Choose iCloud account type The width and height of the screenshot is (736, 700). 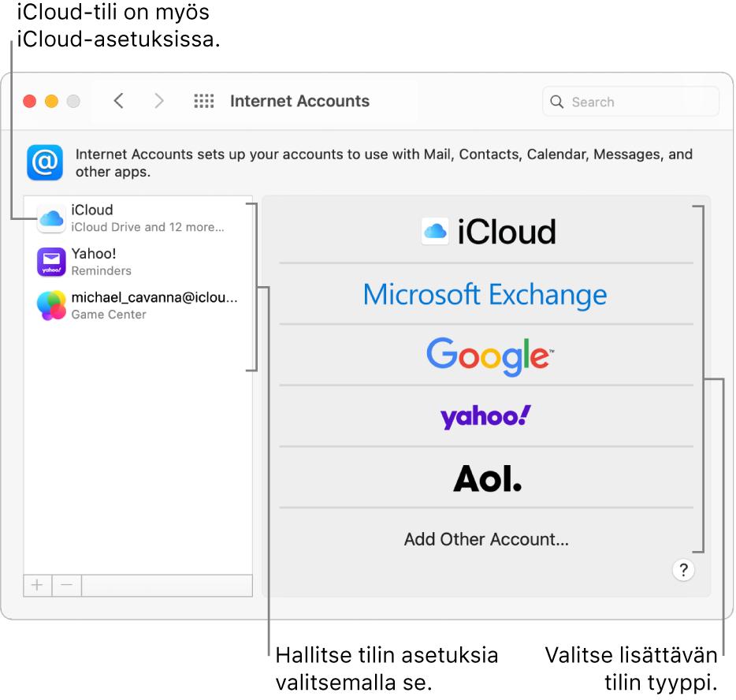tap(486, 232)
